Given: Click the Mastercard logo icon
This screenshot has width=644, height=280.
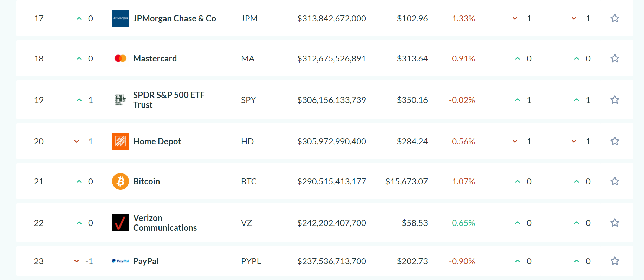Looking at the screenshot, I should [x=120, y=58].
